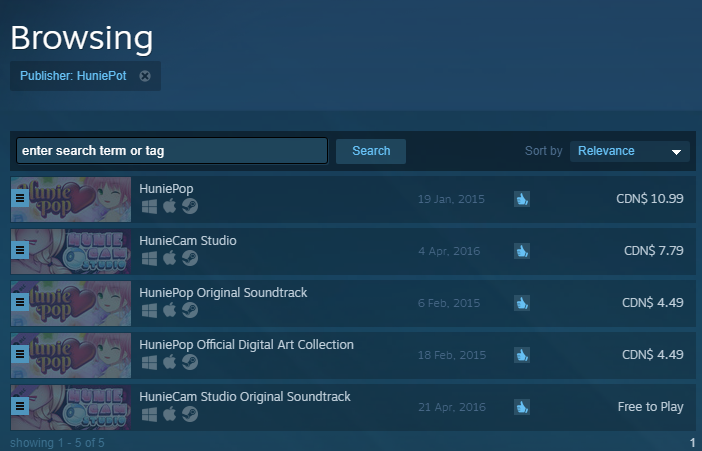Open the HuniePop Original Soundtrack title

[223, 292]
